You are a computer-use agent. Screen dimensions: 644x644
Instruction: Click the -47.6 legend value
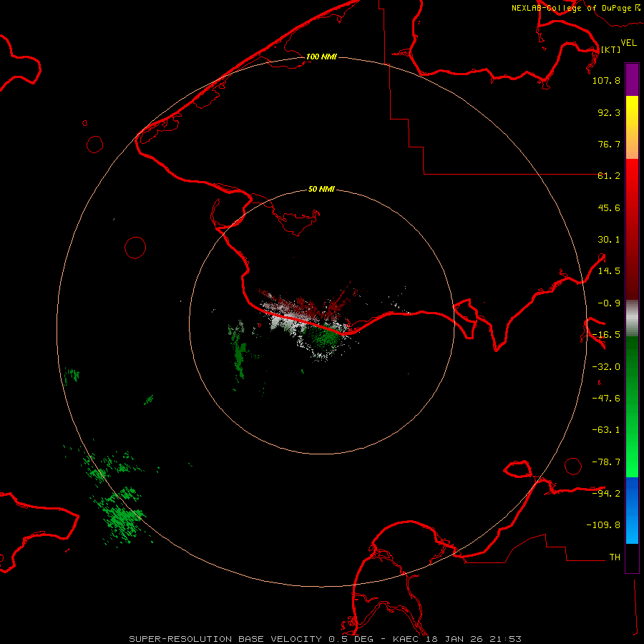click(x=606, y=399)
